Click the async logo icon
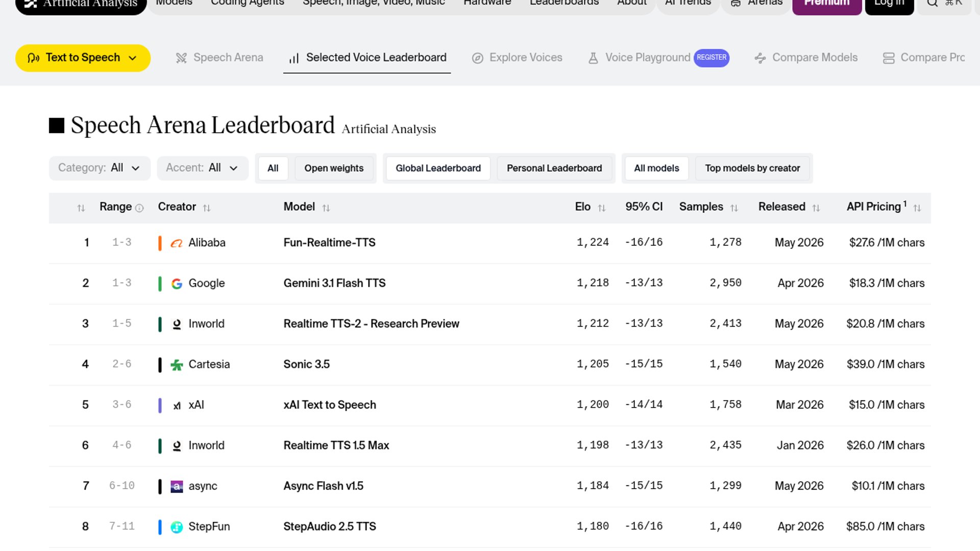Viewport: 980px width, 551px height. pos(177,487)
